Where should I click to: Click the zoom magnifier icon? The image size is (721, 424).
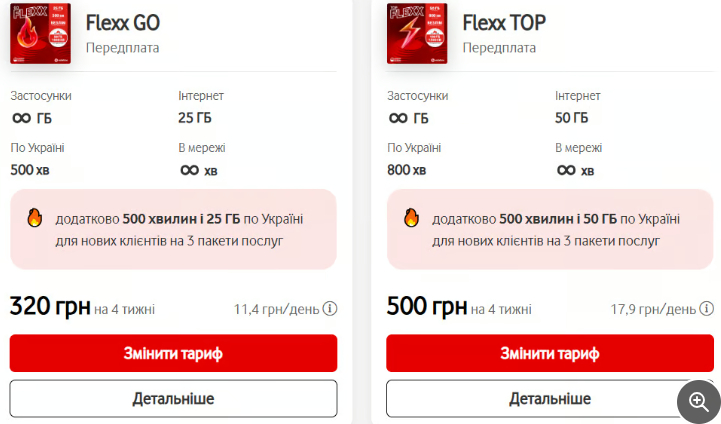699,402
